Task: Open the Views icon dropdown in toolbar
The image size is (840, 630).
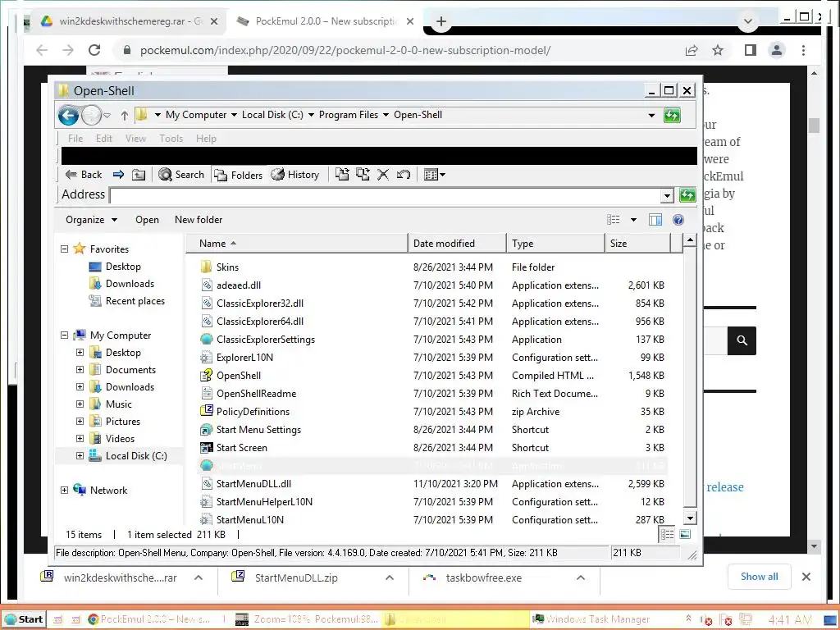Action: click(434, 175)
